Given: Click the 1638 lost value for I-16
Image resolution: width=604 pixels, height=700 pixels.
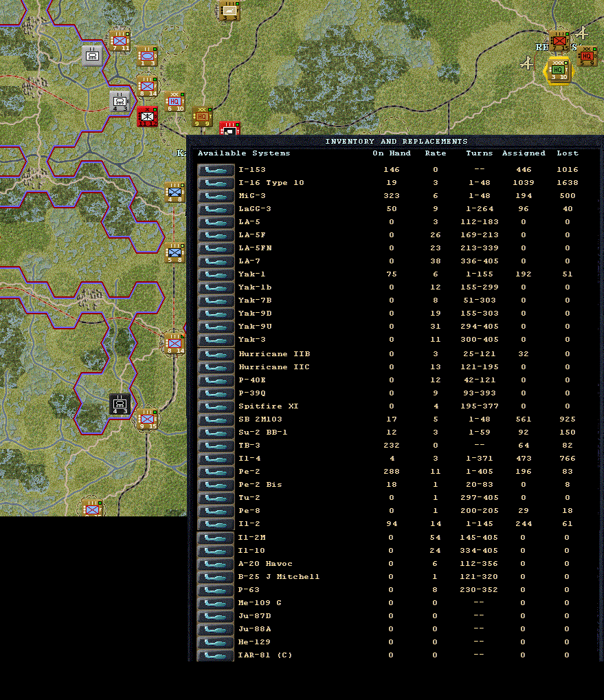Looking at the screenshot, I should (568, 183).
